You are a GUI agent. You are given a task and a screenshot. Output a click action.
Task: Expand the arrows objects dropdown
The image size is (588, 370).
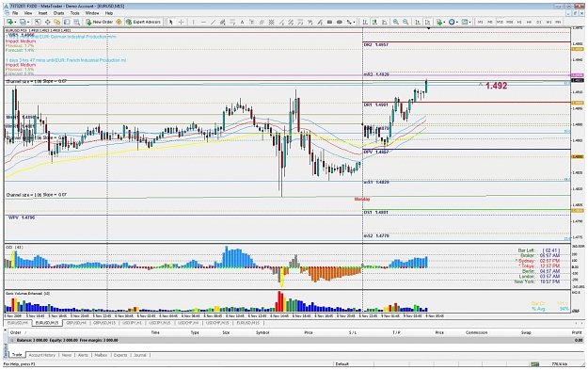coord(355,23)
